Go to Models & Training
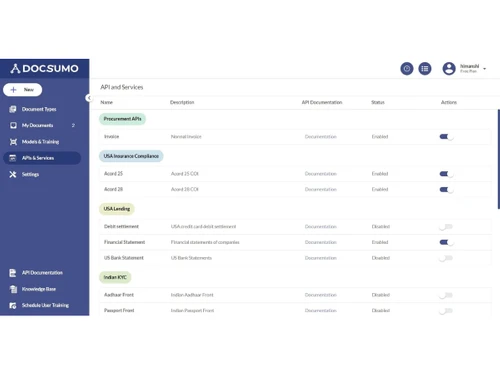 [42, 142]
